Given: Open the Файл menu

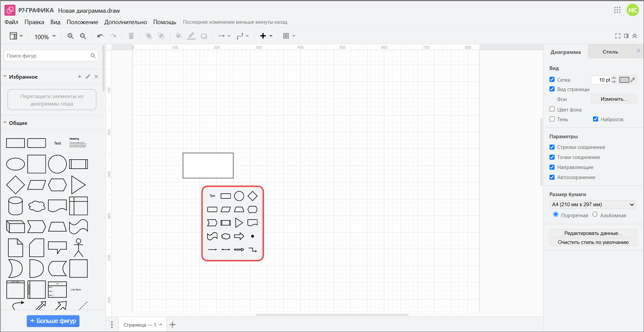Looking at the screenshot, I should click(x=11, y=22).
